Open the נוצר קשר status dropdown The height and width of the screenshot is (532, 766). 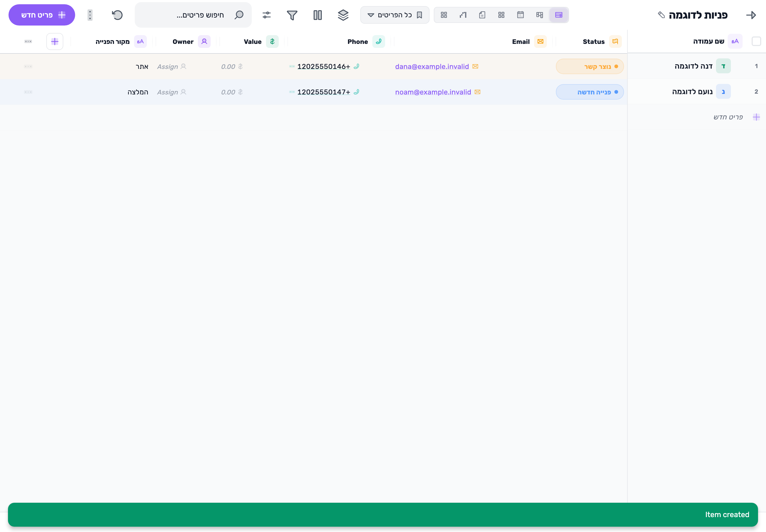click(x=590, y=66)
